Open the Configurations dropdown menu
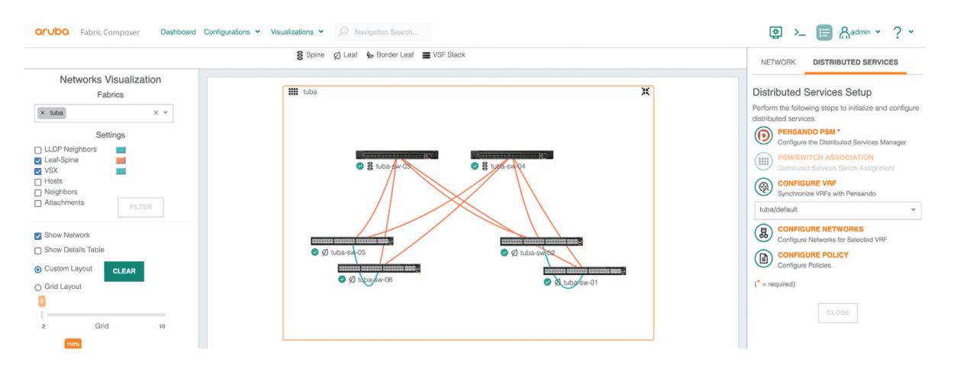 pos(232,32)
